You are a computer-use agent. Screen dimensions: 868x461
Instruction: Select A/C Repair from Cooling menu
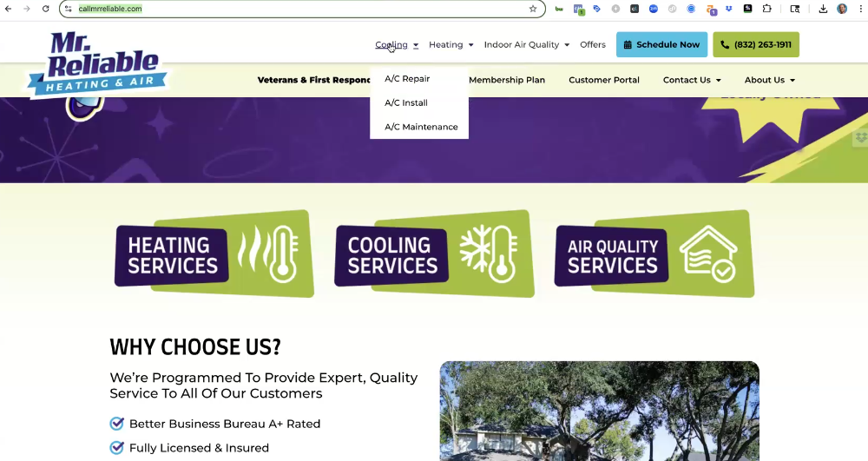tap(407, 79)
